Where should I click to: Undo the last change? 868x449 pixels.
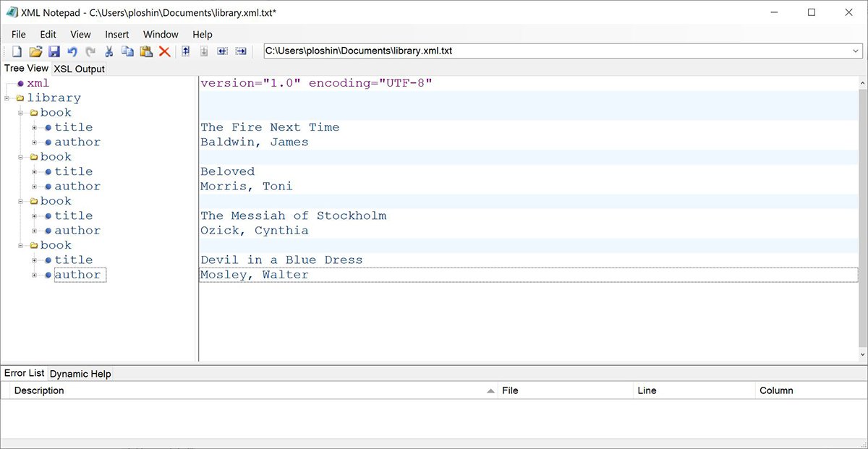(x=72, y=51)
